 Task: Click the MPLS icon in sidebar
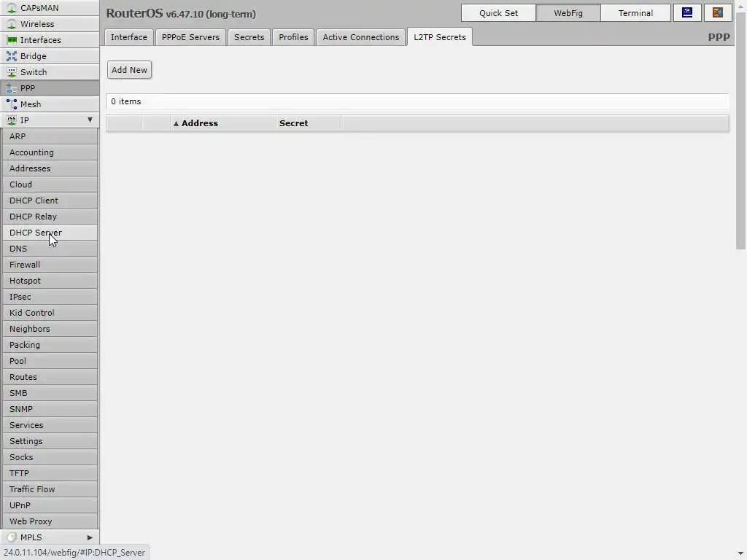[12, 537]
